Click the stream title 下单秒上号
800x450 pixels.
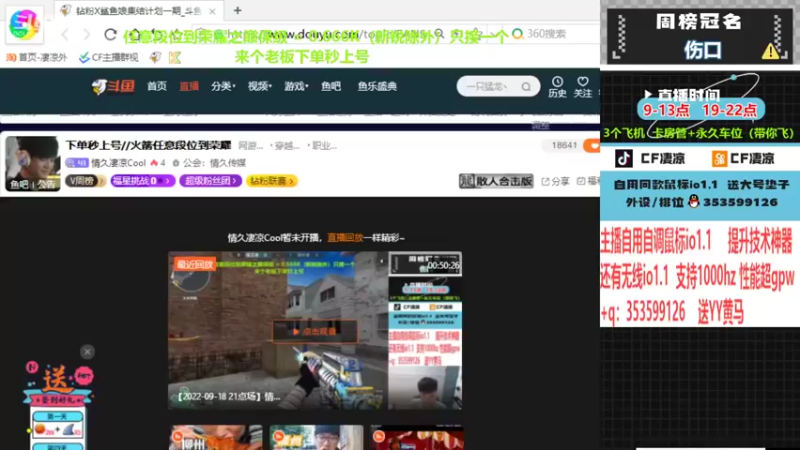tap(148, 145)
